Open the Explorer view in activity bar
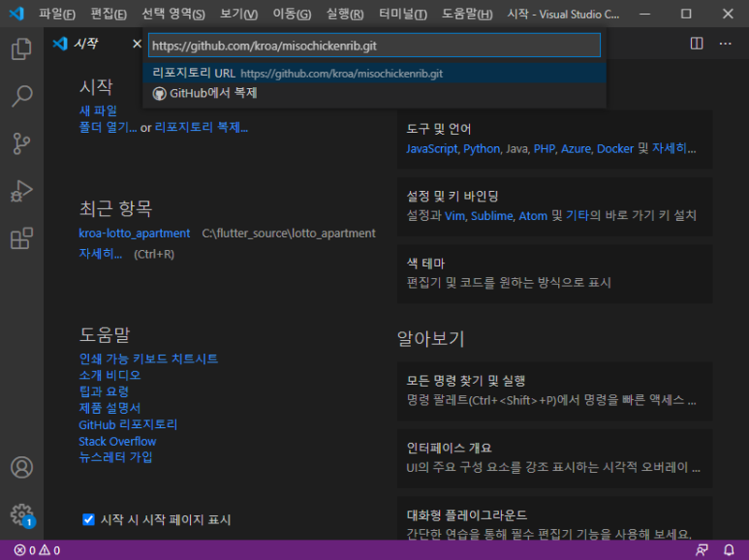Image resolution: width=749 pixels, height=560 pixels. (21, 48)
